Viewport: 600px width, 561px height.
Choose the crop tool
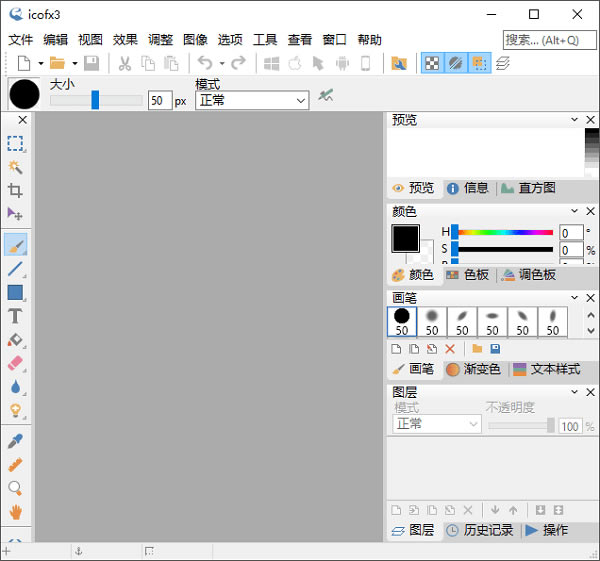coord(15,190)
